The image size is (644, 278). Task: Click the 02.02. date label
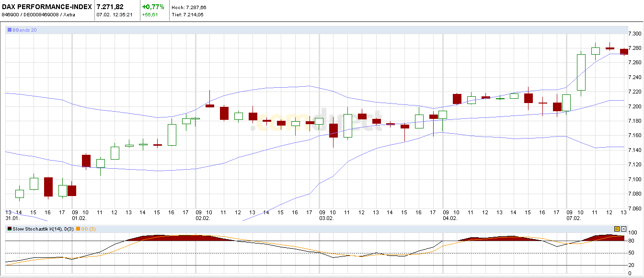tap(203, 218)
